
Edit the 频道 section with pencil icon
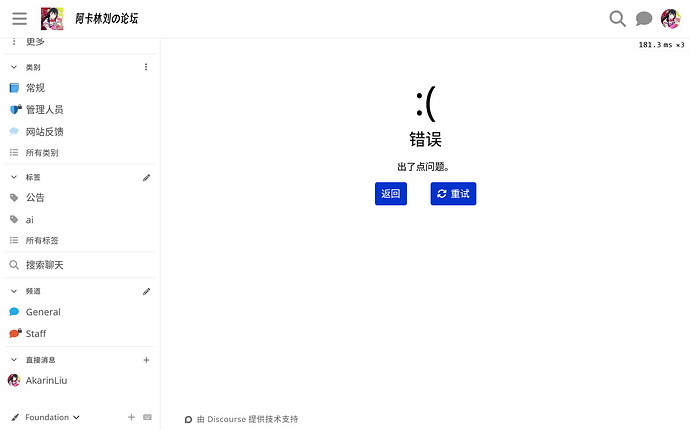147,291
